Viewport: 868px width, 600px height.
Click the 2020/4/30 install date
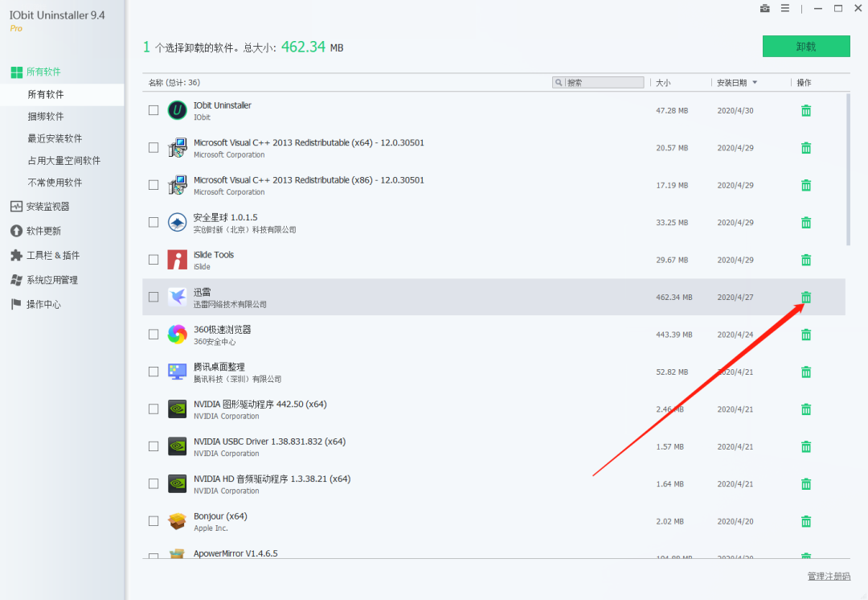[x=735, y=111]
